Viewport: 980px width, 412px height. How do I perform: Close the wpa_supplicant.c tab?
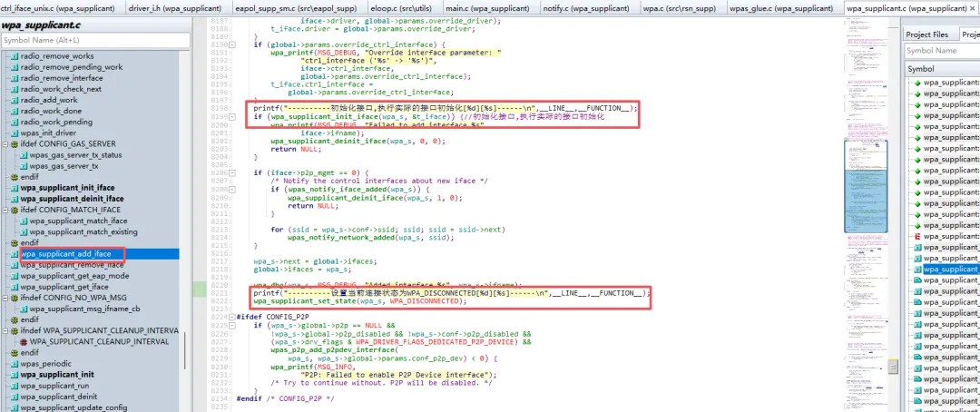[x=972, y=8]
